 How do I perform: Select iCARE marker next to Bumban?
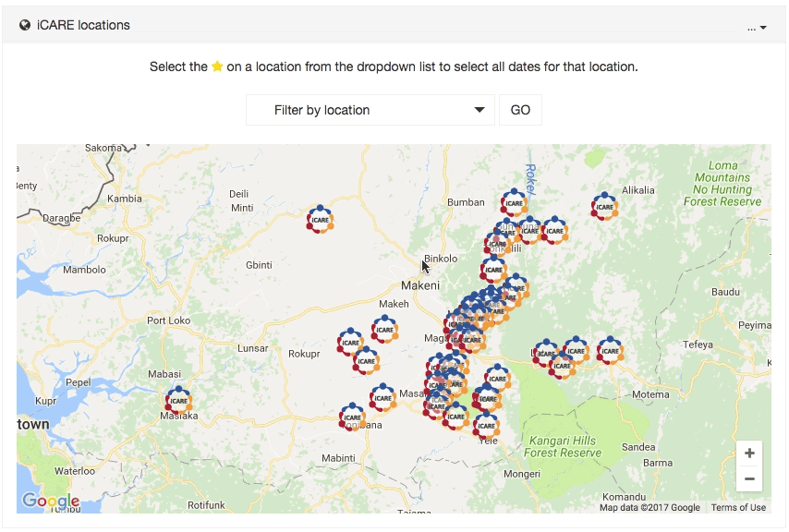point(514,202)
